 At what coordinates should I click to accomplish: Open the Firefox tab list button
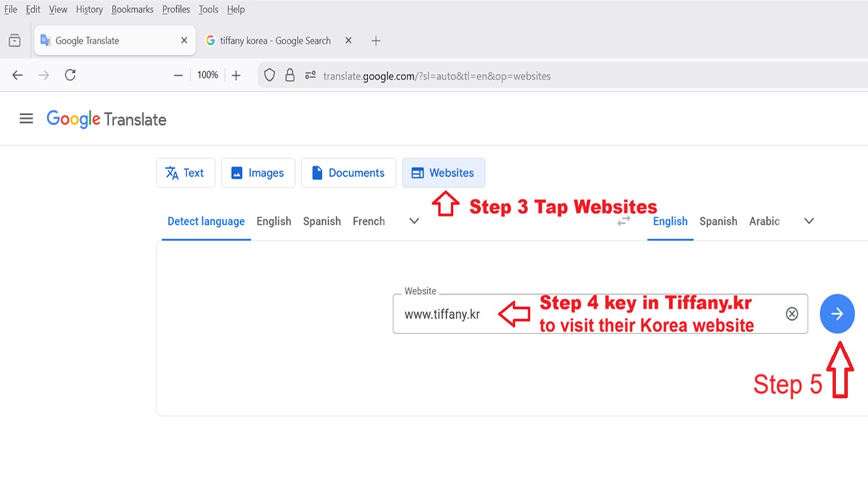pyautogui.click(x=14, y=41)
